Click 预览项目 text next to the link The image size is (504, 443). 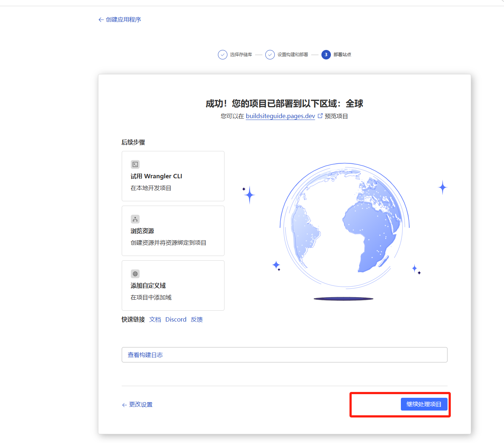click(x=336, y=116)
